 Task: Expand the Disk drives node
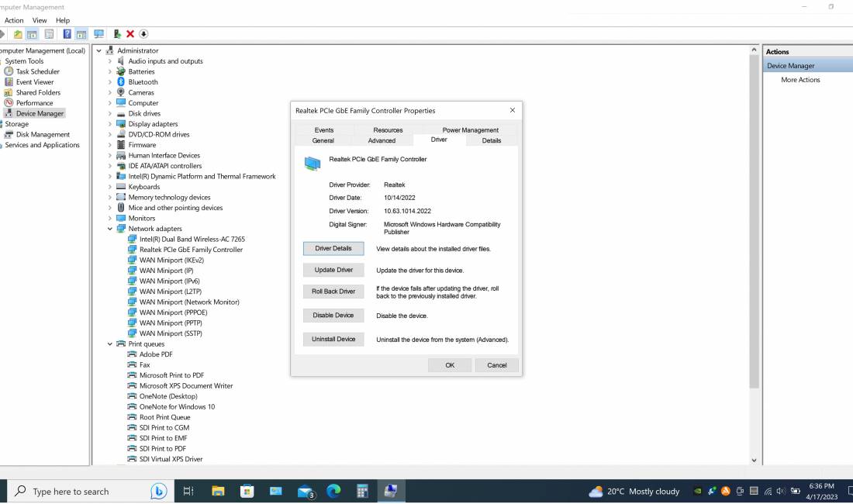[110, 114]
